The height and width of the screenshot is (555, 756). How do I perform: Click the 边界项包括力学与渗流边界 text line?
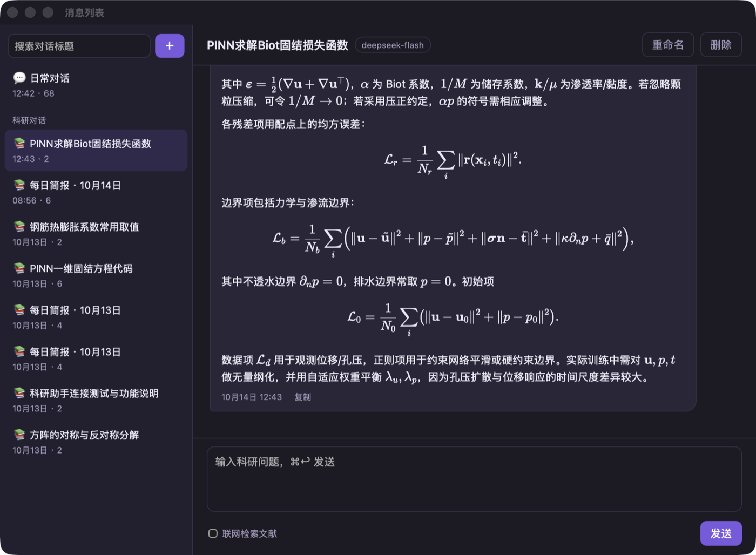point(288,202)
